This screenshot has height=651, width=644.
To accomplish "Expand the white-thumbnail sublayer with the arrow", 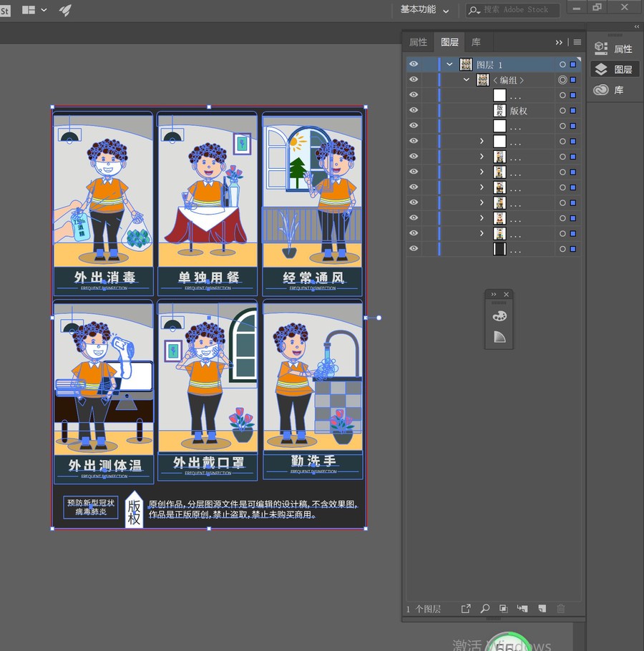I will click(482, 141).
